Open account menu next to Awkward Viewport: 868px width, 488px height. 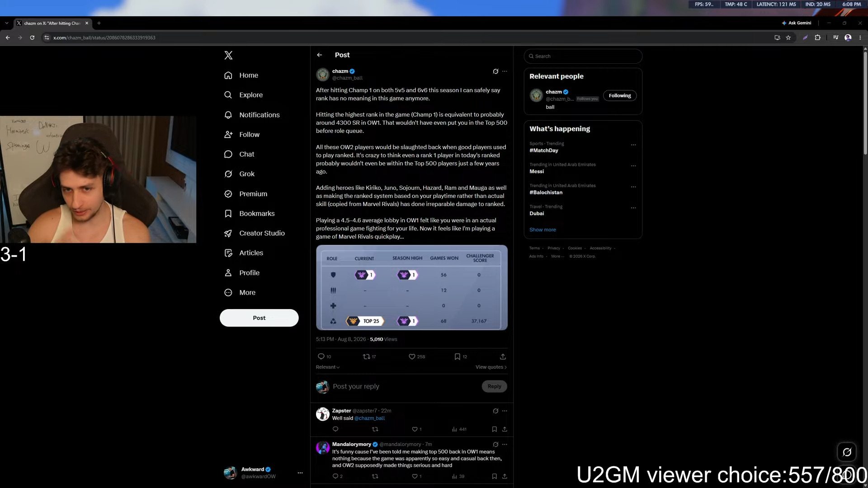click(x=300, y=473)
